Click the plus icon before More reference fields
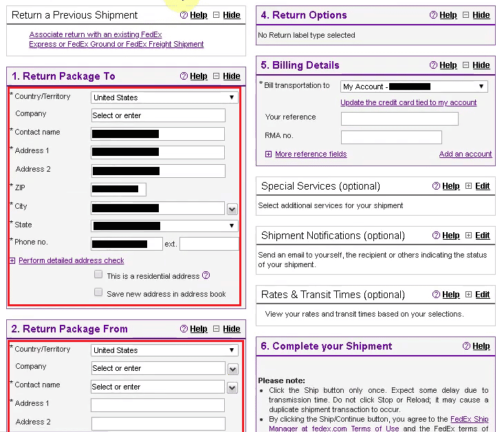 tap(268, 154)
